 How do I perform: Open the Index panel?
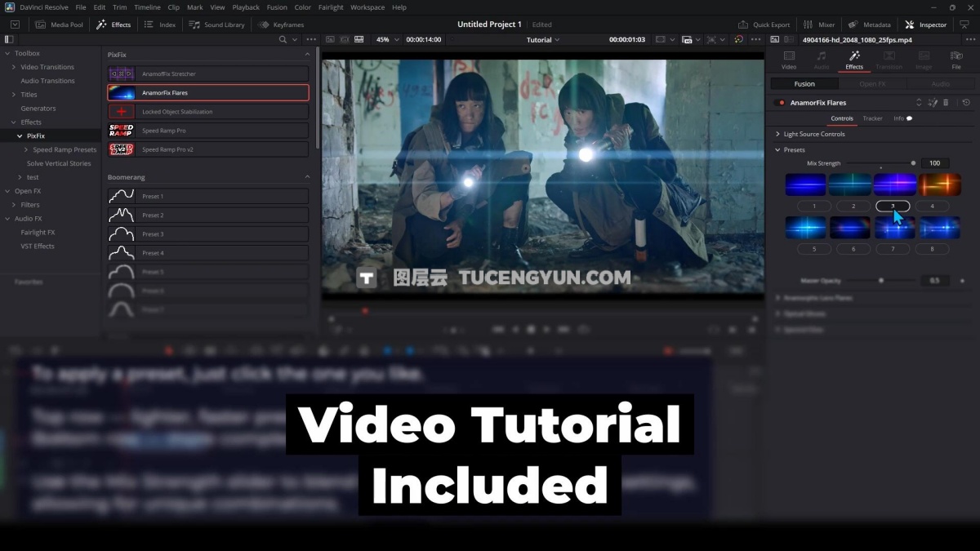coord(160,24)
